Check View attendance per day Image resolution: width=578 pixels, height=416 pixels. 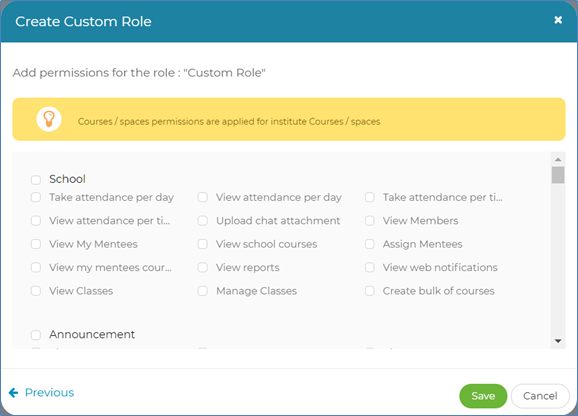tap(203, 197)
